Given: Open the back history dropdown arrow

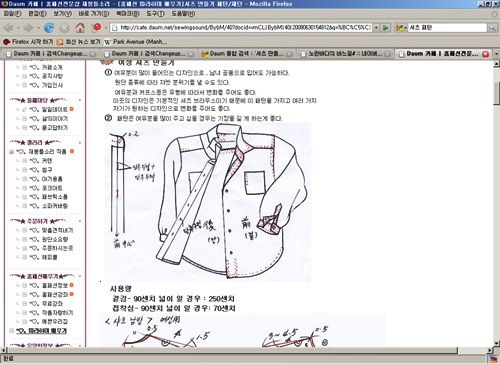Looking at the screenshot, I should click(x=18, y=28).
